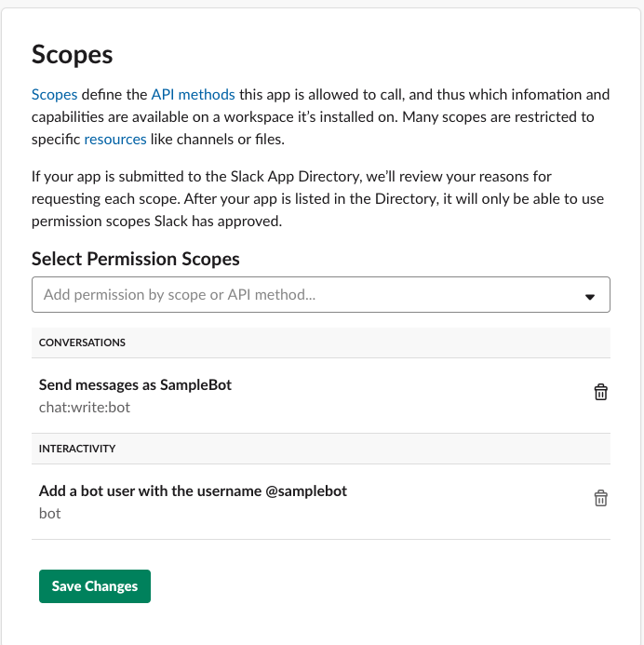Remove the bot scope using trash icon
This screenshot has height=645, width=644.
[x=601, y=498]
